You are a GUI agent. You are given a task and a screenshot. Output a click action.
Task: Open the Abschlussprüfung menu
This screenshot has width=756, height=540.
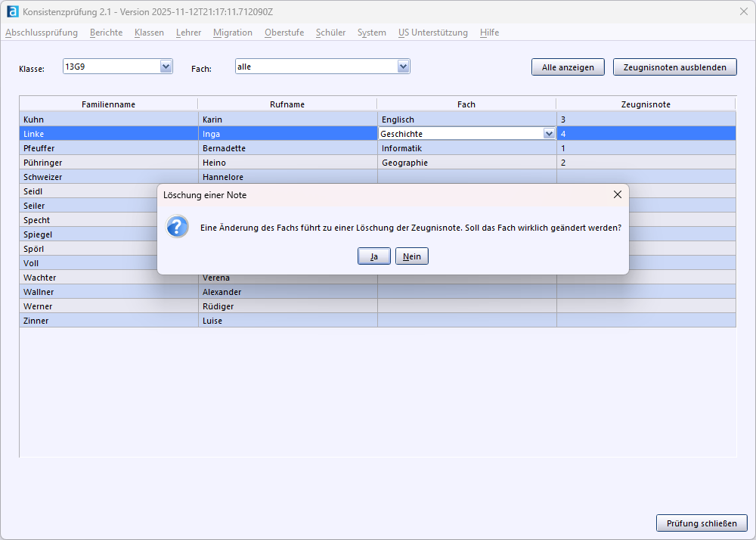pyautogui.click(x=42, y=33)
